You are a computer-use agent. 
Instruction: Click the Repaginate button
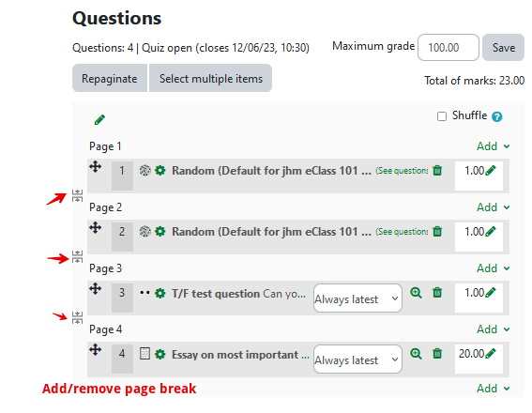point(110,78)
